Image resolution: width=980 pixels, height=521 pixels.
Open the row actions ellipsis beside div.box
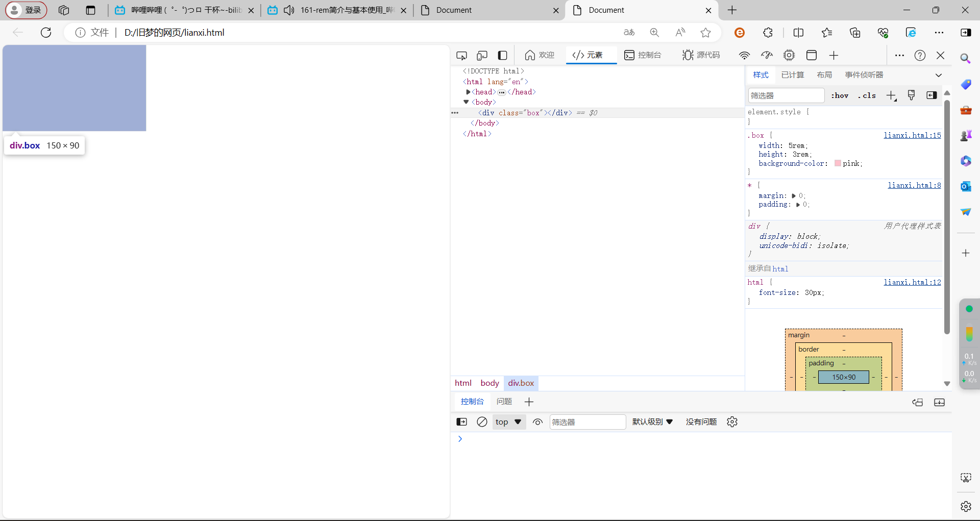(455, 113)
